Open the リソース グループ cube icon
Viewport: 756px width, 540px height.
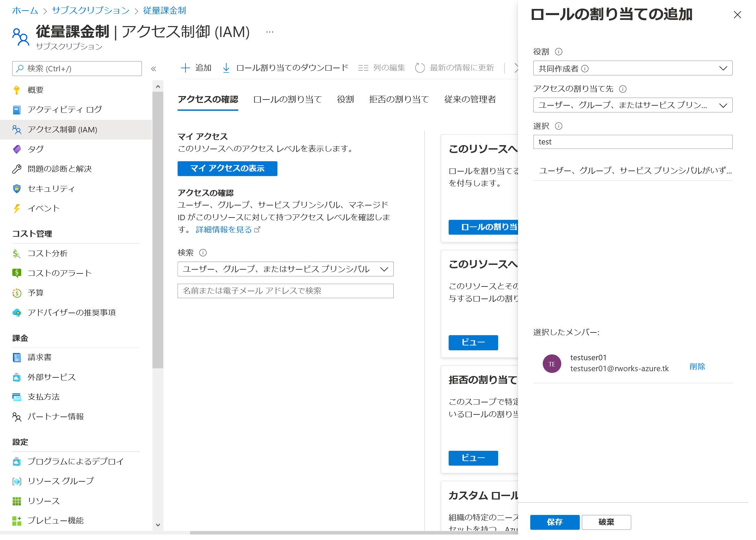[16, 481]
